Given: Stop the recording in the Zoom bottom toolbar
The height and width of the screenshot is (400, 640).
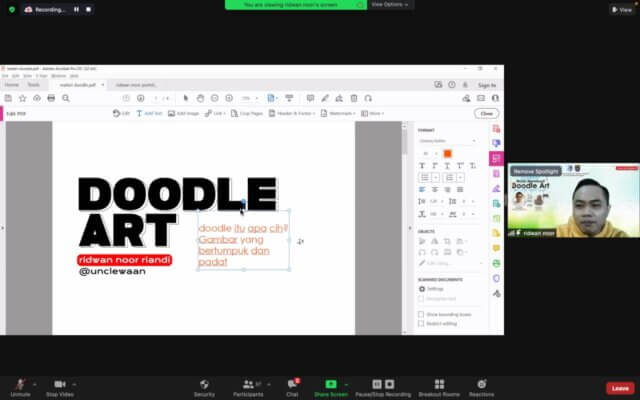Looking at the screenshot, I should (x=390, y=384).
